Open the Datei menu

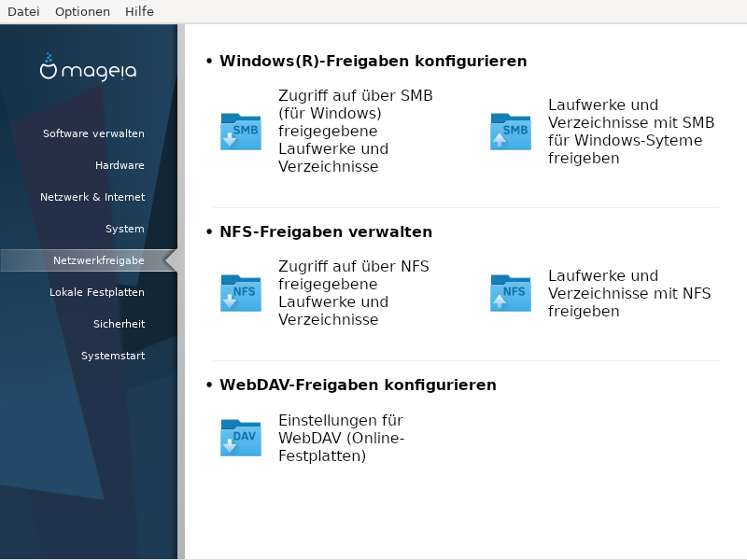click(23, 11)
